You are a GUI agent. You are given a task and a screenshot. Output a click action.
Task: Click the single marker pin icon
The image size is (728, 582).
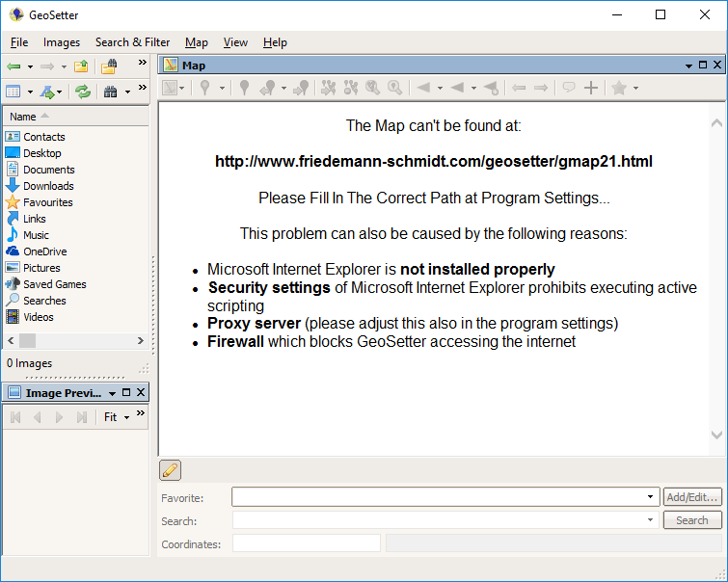[244, 88]
